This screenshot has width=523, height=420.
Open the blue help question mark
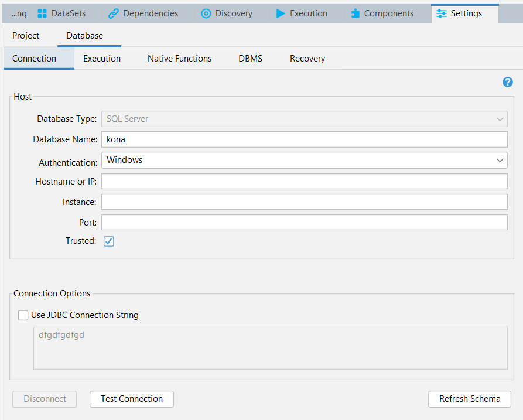[508, 82]
